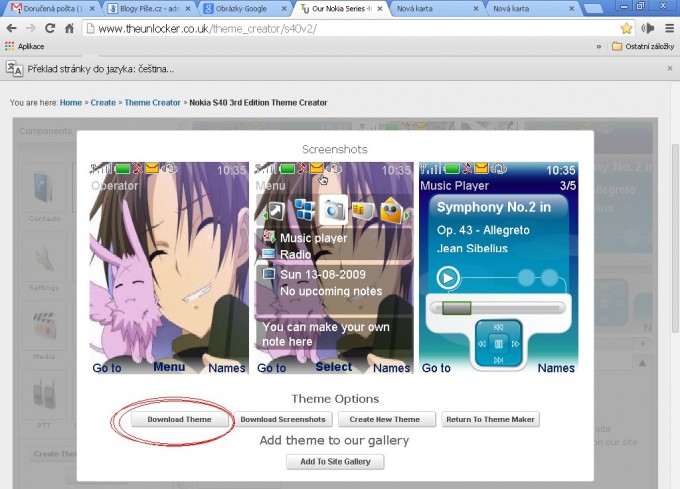Close the Obrázky Google tab
Image resolution: width=680 pixels, height=489 pixels.
point(284,9)
